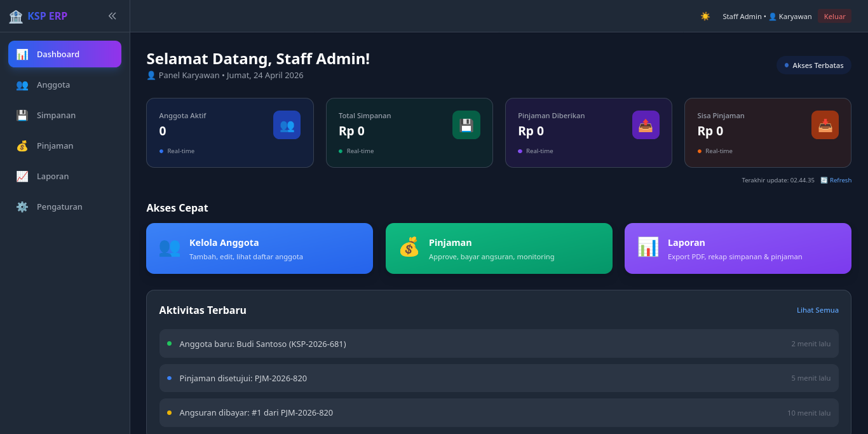The width and height of the screenshot is (868, 434).
Task: Click Terakhir update timestamp text
Action: 778,180
